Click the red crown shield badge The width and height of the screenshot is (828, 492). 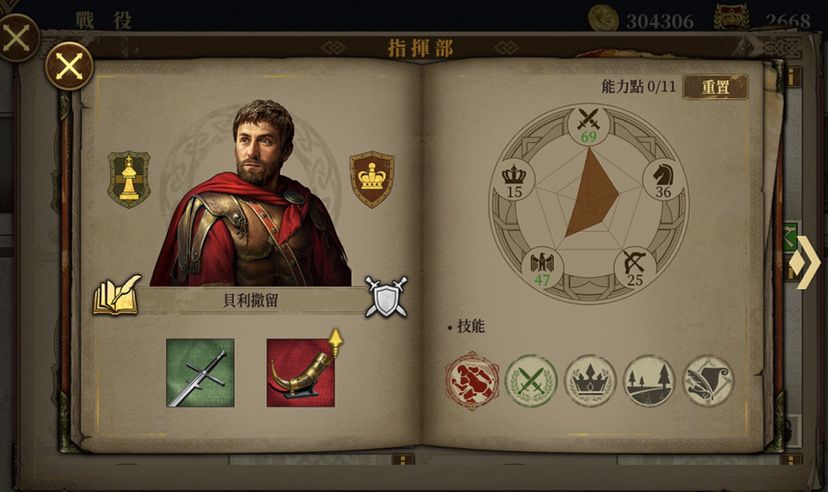click(372, 179)
